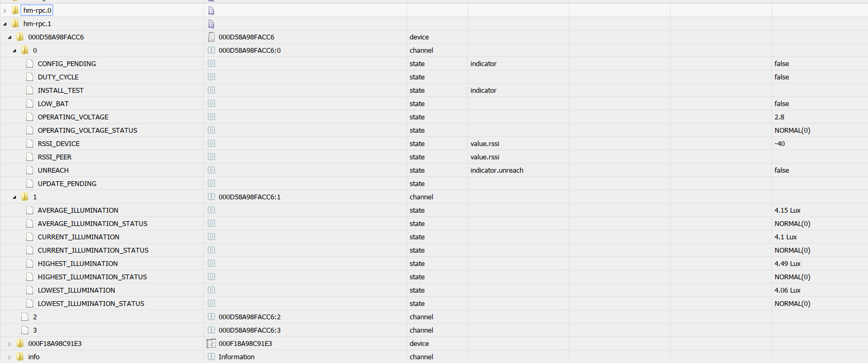Select the RSSI_DEVICE state row
The width and height of the screenshot is (868, 363).
tap(59, 143)
